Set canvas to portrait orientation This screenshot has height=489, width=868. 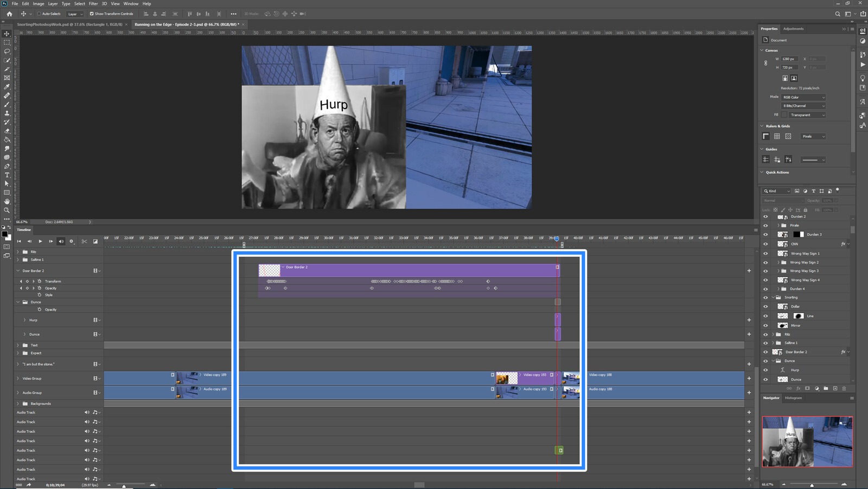click(785, 78)
